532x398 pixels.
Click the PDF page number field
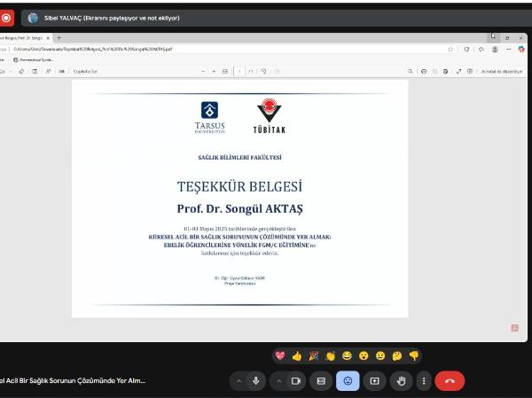239,71
